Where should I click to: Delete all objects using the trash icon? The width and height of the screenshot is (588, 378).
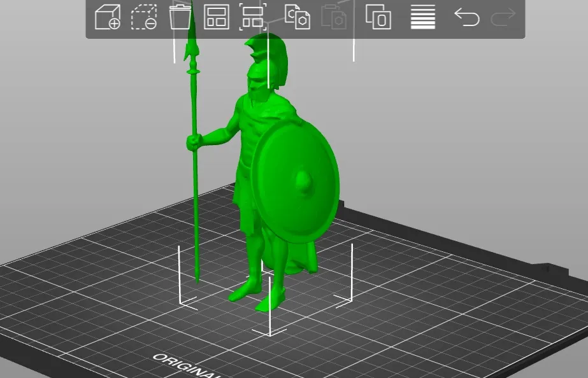pos(180,17)
